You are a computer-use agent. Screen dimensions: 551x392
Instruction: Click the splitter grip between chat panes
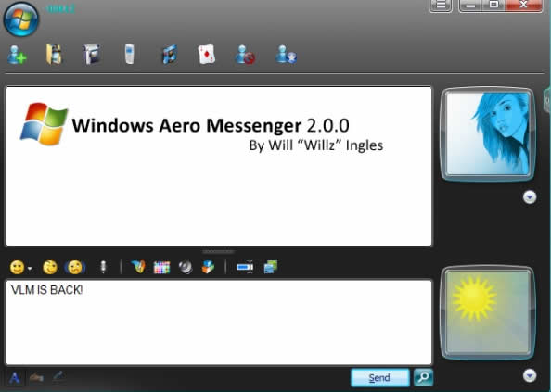(219, 252)
